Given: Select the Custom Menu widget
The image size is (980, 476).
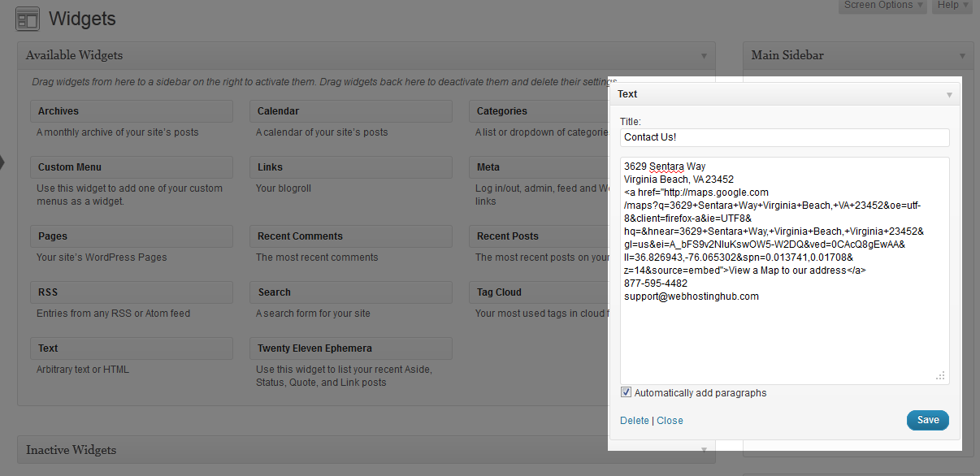Looking at the screenshot, I should (x=131, y=167).
